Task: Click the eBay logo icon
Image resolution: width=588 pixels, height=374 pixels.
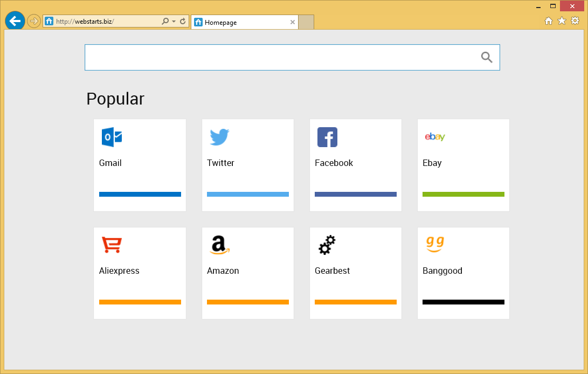Action: click(x=435, y=136)
